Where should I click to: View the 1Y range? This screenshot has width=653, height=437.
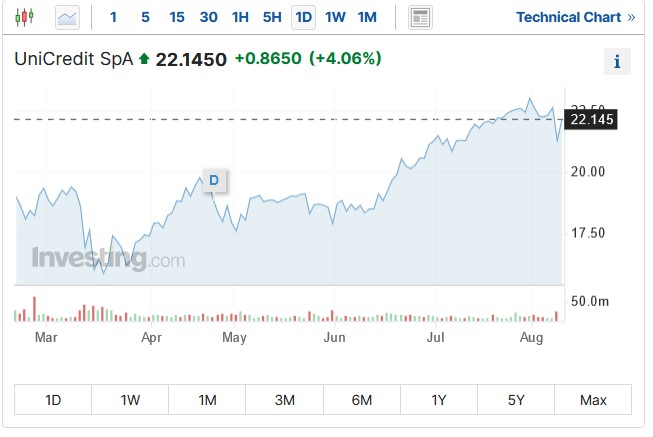pyautogui.click(x=439, y=400)
